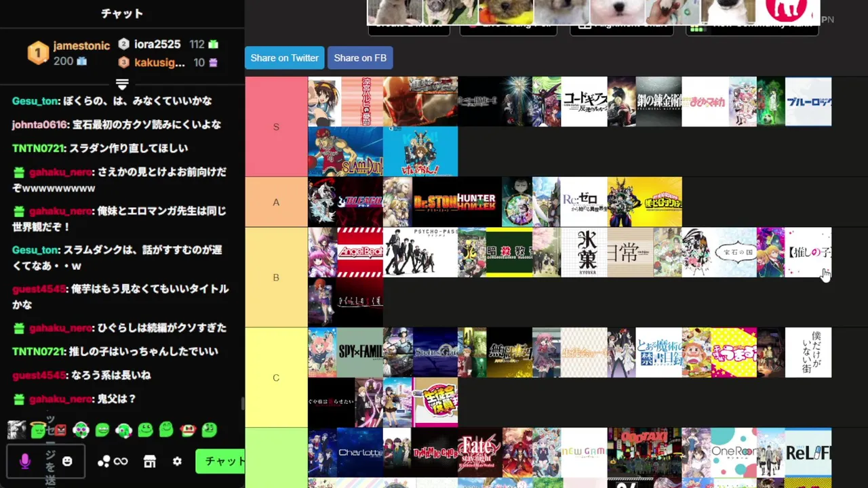Click the infinity symbol icon
This screenshot has height=488, width=868.
click(121, 462)
